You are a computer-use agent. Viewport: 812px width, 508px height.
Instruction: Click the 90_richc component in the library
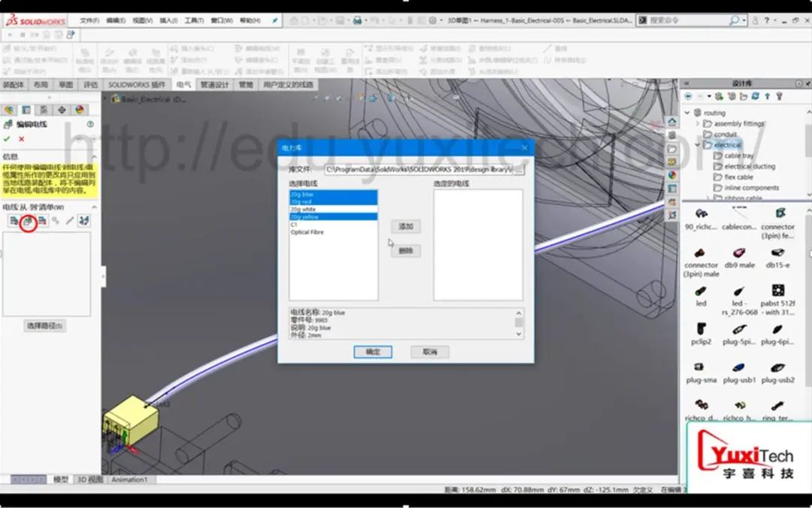point(701,216)
